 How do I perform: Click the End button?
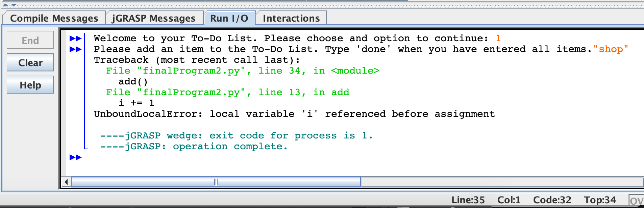point(30,40)
